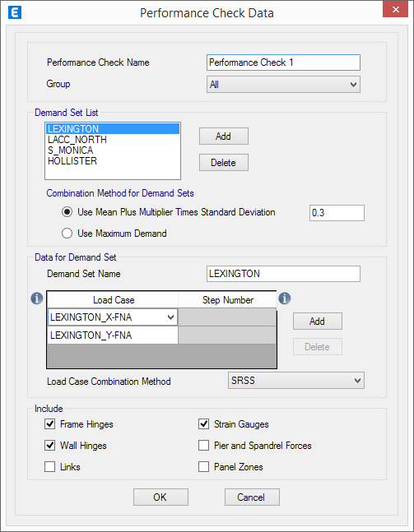Select LACC_NORTH in Demand Set List
Viewport: 414px width, 532px height.
point(77,140)
